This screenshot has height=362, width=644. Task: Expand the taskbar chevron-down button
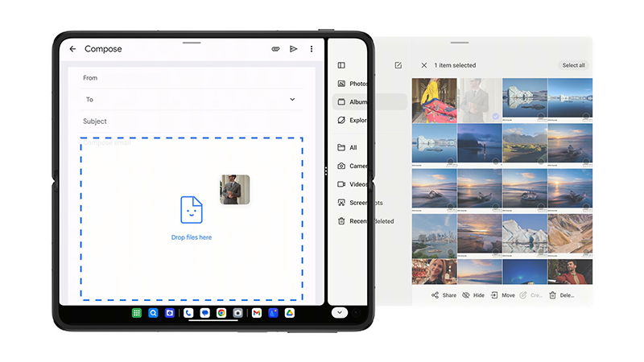[339, 312]
